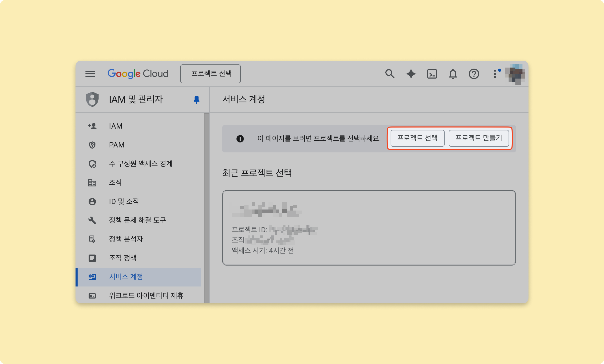The height and width of the screenshot is (364, 604).
Task: Open the 정책 문제 해결 도구 item
Action: (137, 220)
